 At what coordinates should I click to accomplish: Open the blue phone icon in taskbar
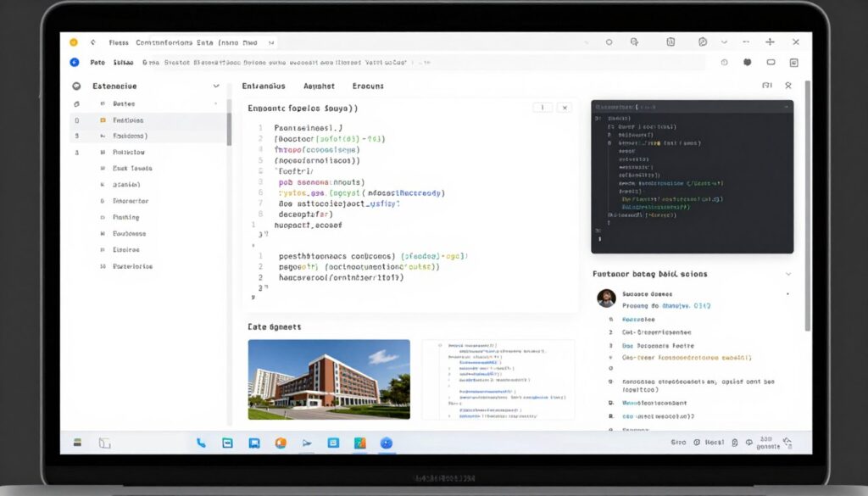coord(201,443)
